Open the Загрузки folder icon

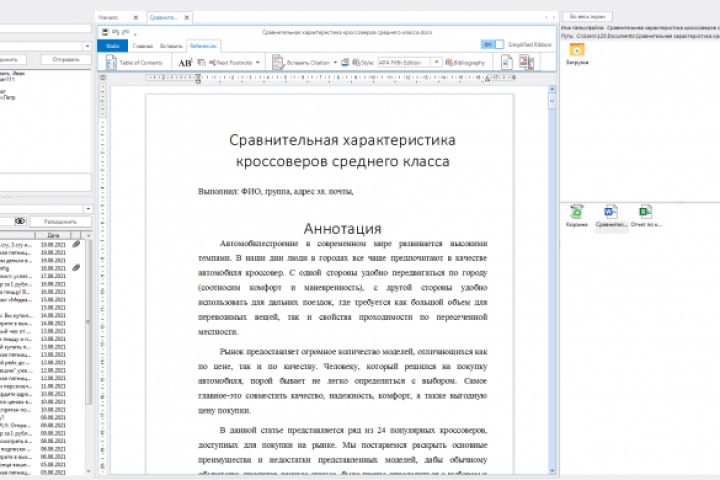point(577,54)
